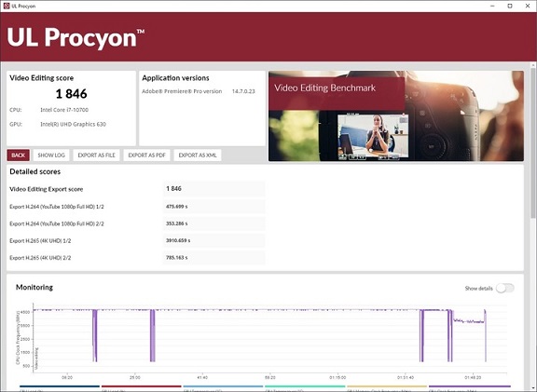Image resolution: width=537 pixels, height=392 pixels.
Task: Click the vertical scrollbar thumb
Action: click(x=533, y=142)
